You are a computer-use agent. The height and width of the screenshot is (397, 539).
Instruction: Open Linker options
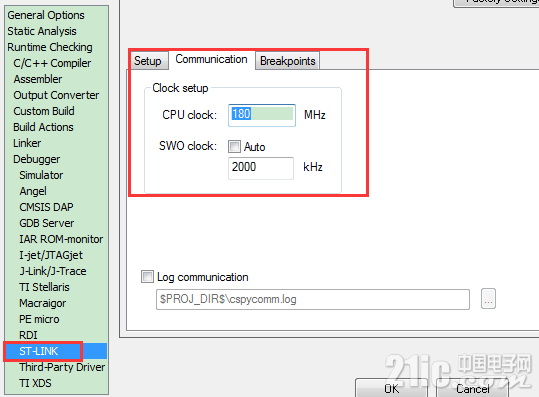point(27,143)
